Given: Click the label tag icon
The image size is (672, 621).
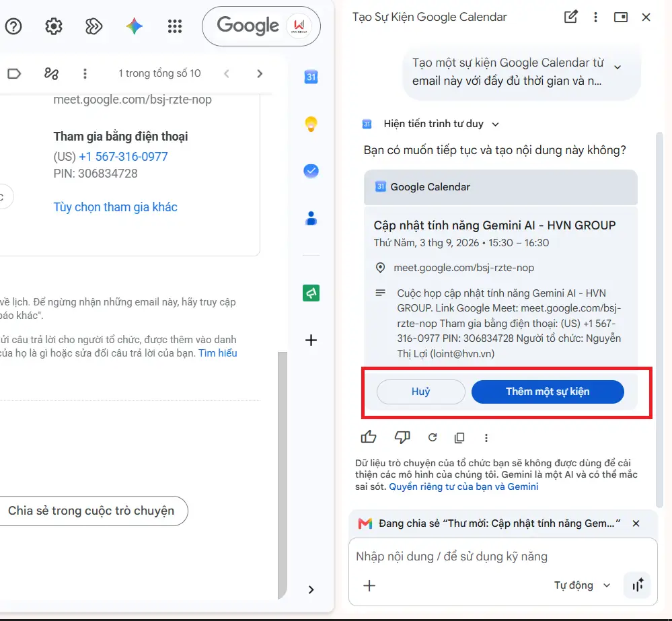Looking at the screenshot, I should (14, 74).
